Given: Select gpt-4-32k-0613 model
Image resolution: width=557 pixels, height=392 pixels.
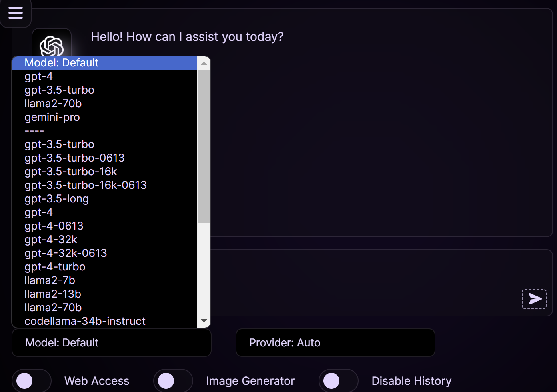Looking at the screenshot, I should (x=105, y=253).
